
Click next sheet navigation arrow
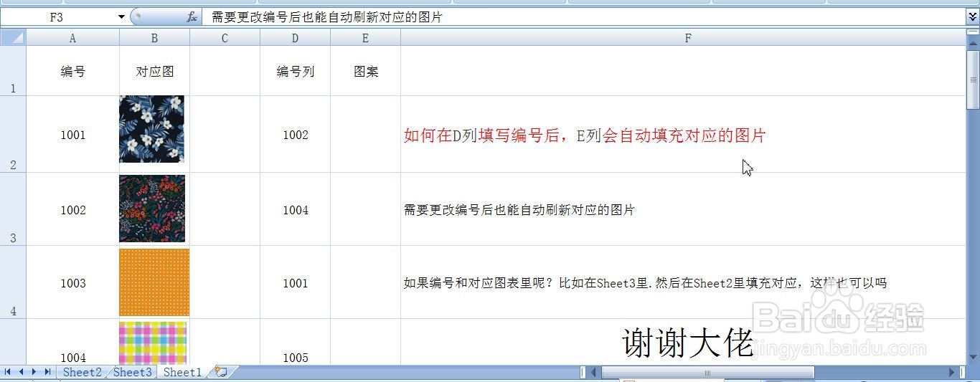coord(34,372)
